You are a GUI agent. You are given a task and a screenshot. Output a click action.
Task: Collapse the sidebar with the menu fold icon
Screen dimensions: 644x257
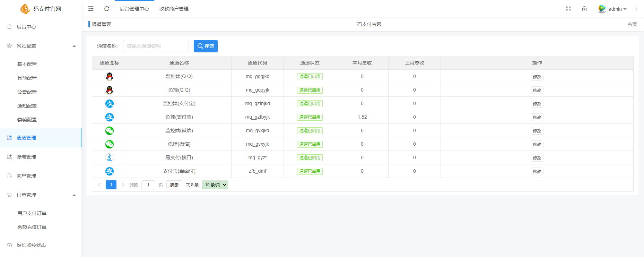click(x=91, y=9)
